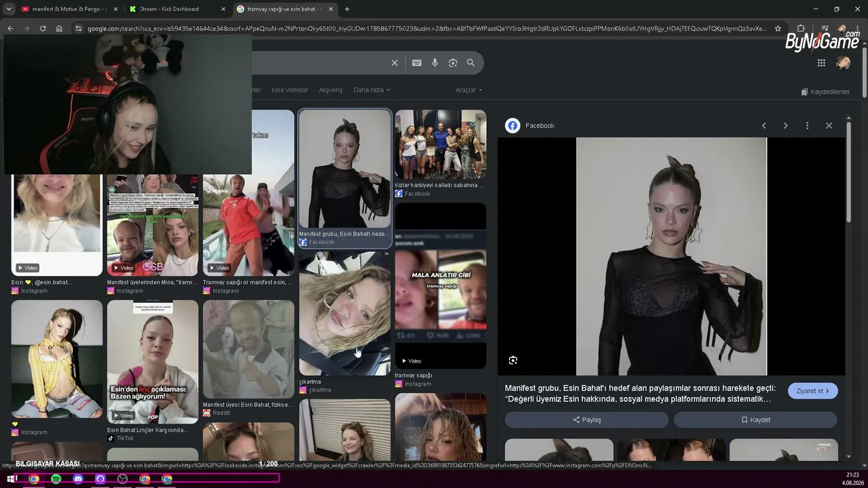
Task: Click the browser address bar URL
Action: pos(427,28)
